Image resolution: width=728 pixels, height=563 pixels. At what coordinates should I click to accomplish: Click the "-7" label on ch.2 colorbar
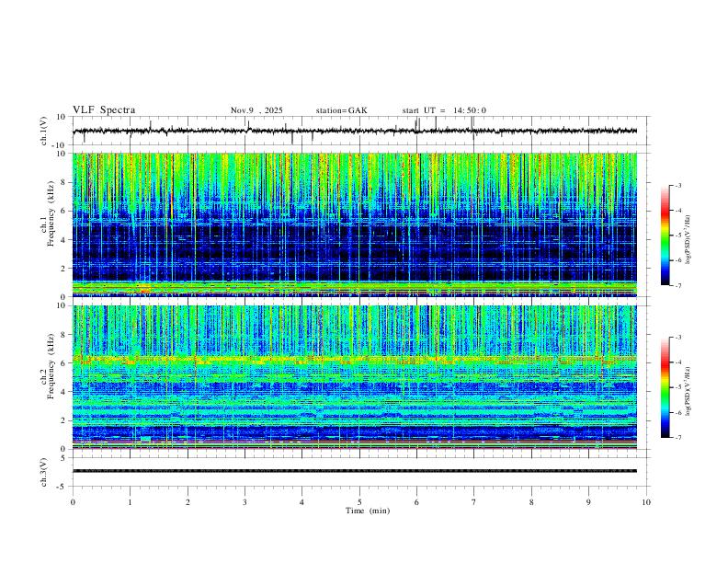pyautogui.click(x=678, y=437)
